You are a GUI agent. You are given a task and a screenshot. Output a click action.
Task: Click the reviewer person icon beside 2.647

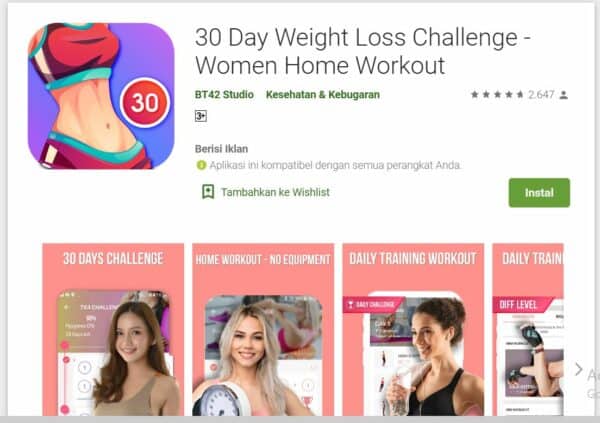(x=563, y=95)
